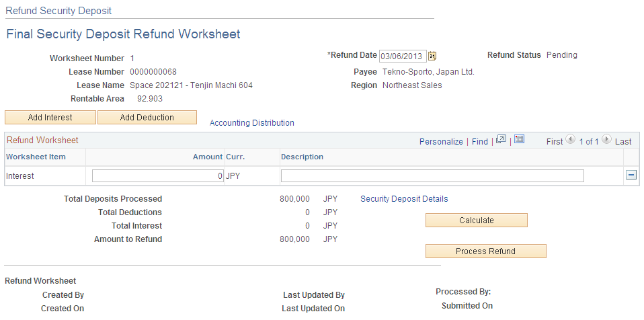Select the Lease Number value 0000000068
Image resolution: width=644 pixels, height=320 pixels.
(153, 72)
